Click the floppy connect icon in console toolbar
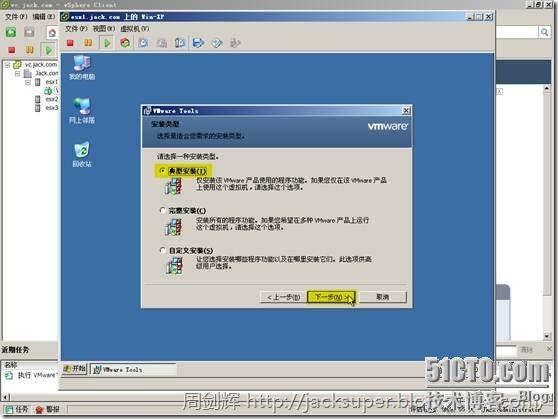This screenshot has height=419, width=558. tap(198, 43)
